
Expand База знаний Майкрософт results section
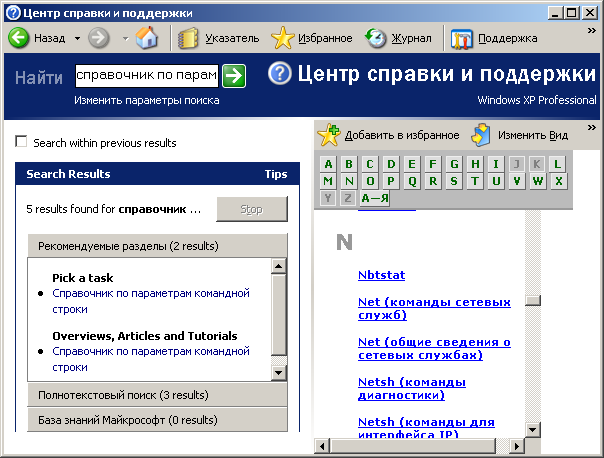158,420
